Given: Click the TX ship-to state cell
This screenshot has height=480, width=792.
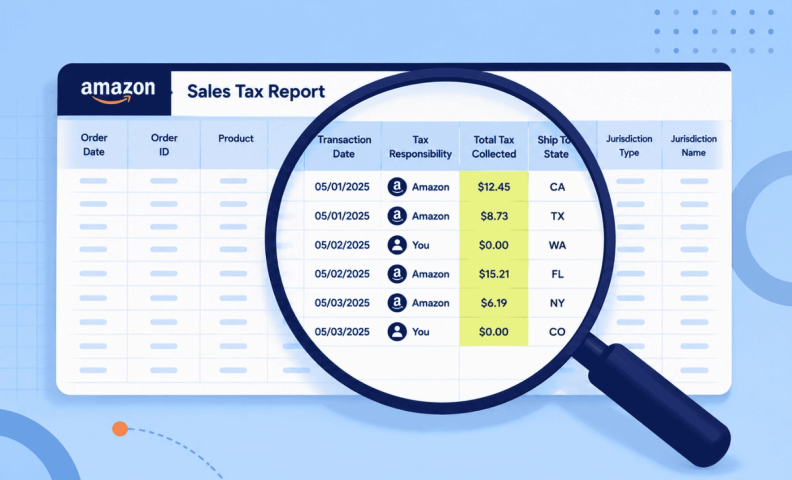Looking at the screenshot, I should click(557, 216).
